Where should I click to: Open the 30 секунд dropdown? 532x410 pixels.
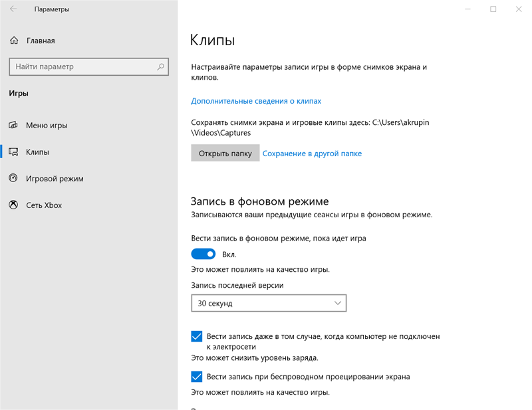pos(269,303)
